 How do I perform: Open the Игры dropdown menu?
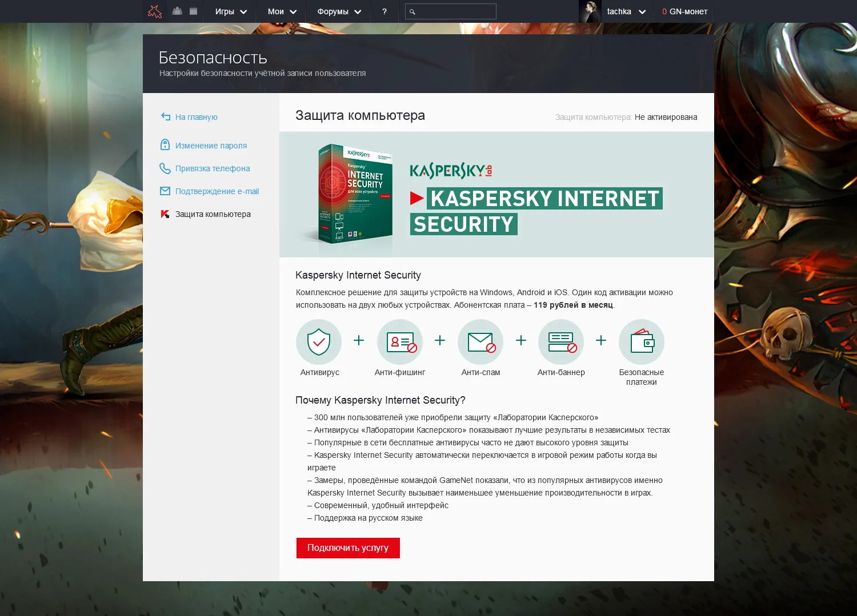click(x=231, y=11)
